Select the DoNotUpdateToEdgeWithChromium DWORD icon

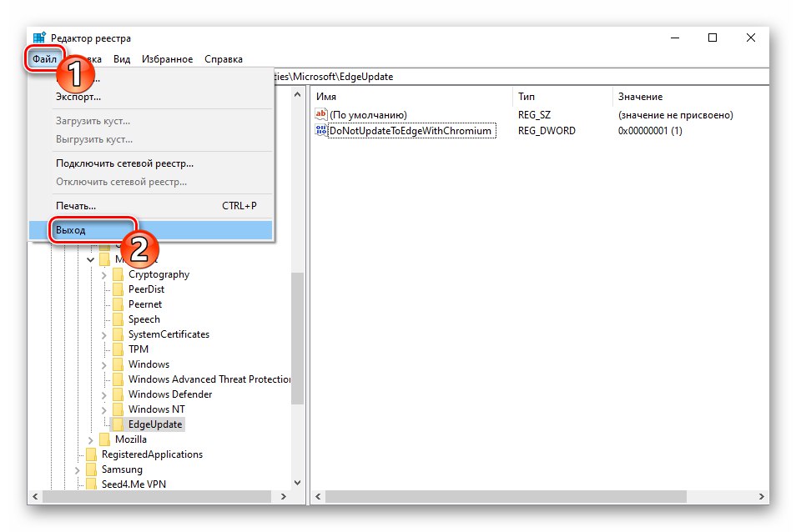[x=321, y=130]
